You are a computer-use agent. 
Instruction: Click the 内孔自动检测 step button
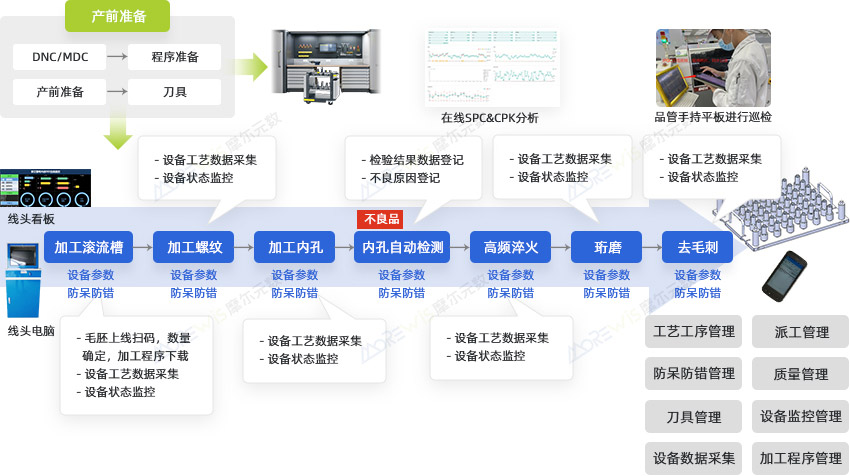click(402, 247)
